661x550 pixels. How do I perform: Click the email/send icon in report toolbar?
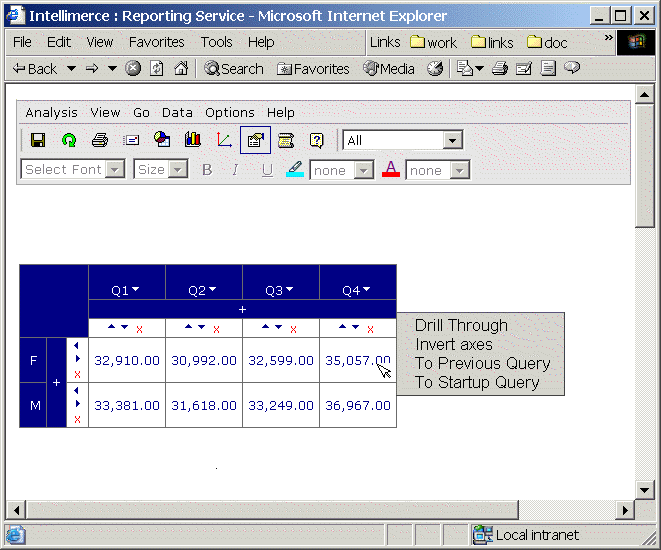[131, 140]
